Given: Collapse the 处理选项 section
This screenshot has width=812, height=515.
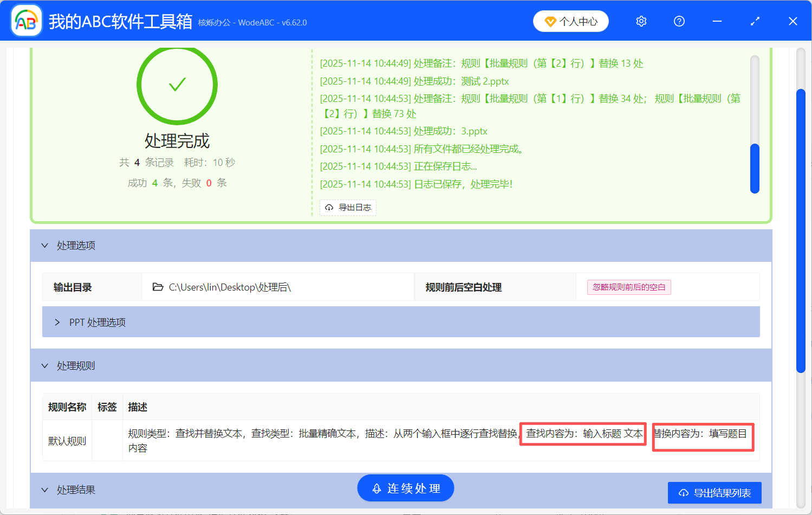Looking at the screenshot, I should coord(45,246).
